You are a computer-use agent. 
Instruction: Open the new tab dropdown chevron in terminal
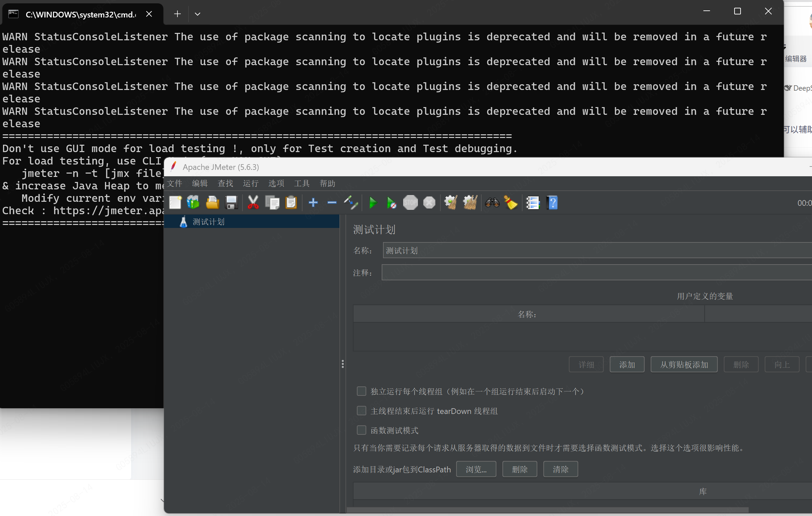(x=198, y=14)
